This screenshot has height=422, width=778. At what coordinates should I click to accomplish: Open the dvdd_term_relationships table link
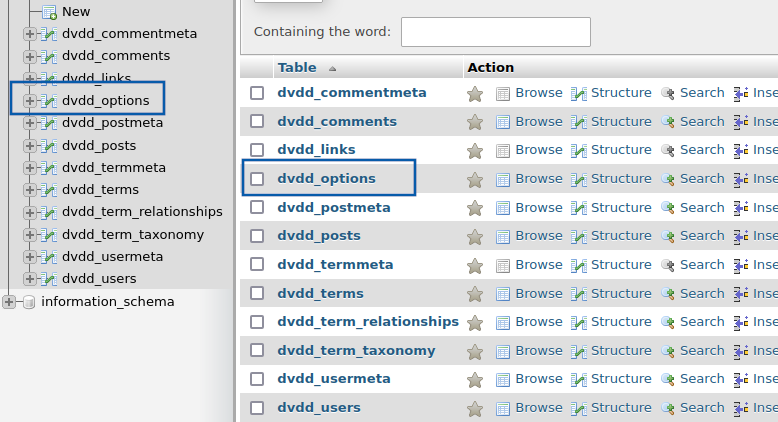[368, 322]
